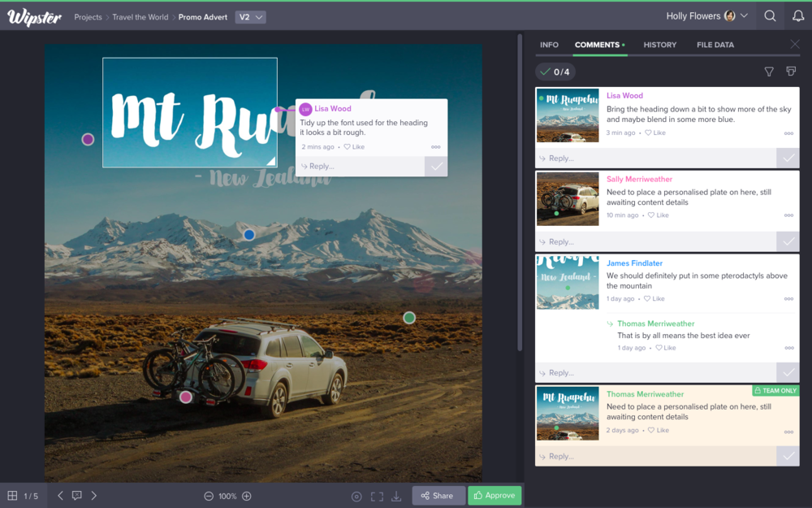Screen dimensions: 812x508
Task: Switch to the INFO tab
Action: coord(549,45)
